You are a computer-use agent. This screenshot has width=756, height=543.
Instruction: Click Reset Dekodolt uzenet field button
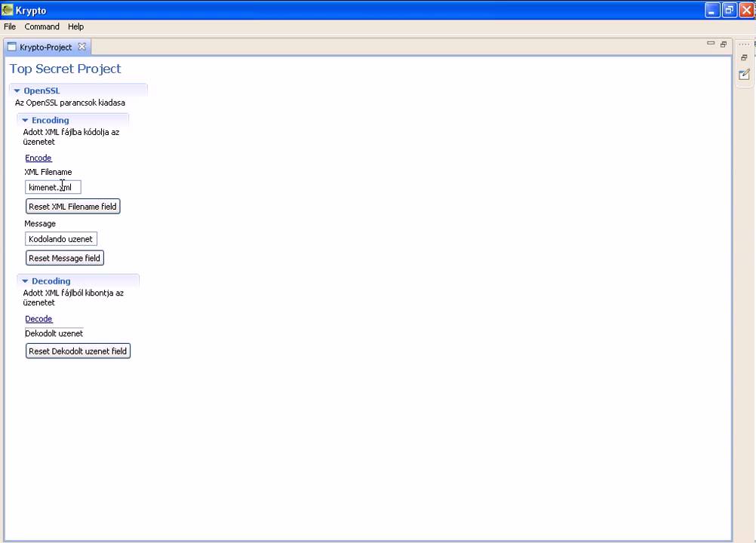pos(78,351)
